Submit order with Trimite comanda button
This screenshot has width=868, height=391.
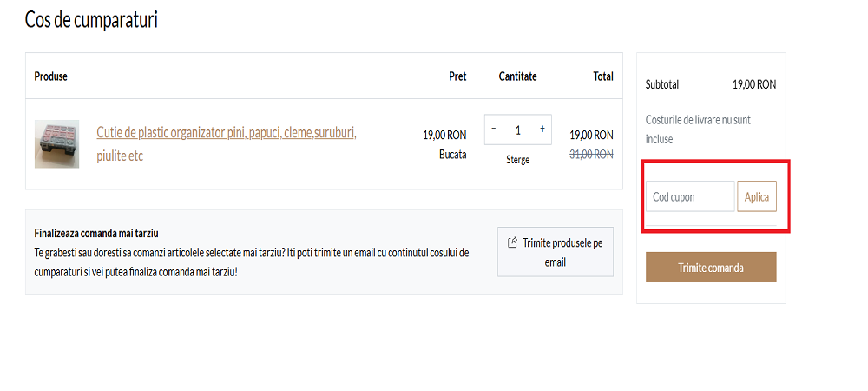click(x=711, y=268)
